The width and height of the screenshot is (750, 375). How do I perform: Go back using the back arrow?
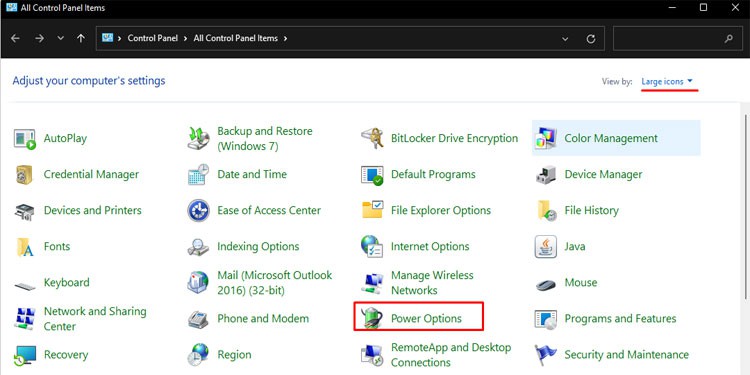[x=15, y=38]
